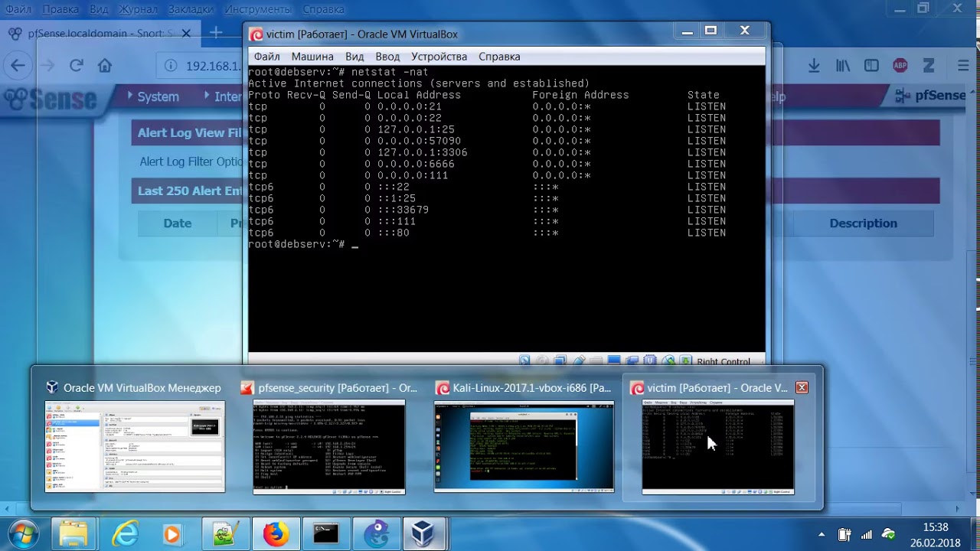Open Firefox Правка menu

pos(60,10)
